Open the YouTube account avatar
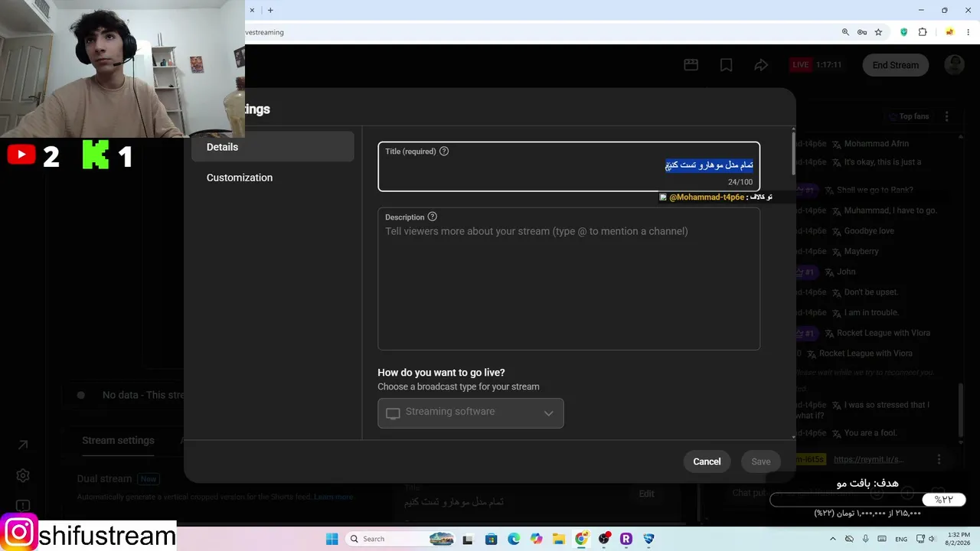 (954, 65)
